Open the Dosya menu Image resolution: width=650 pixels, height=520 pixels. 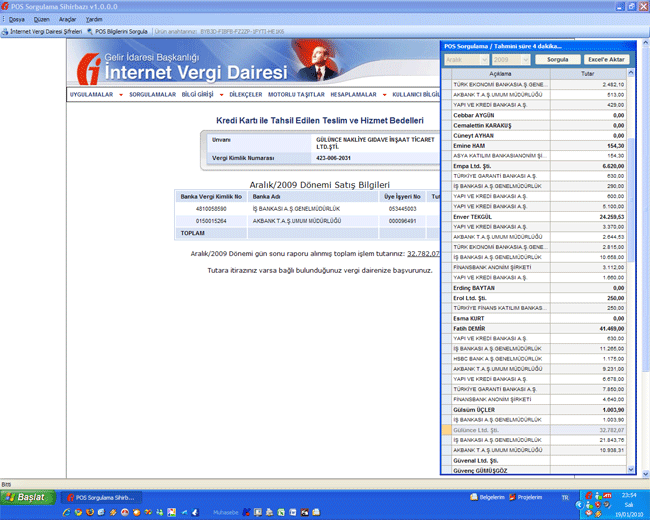17,19
